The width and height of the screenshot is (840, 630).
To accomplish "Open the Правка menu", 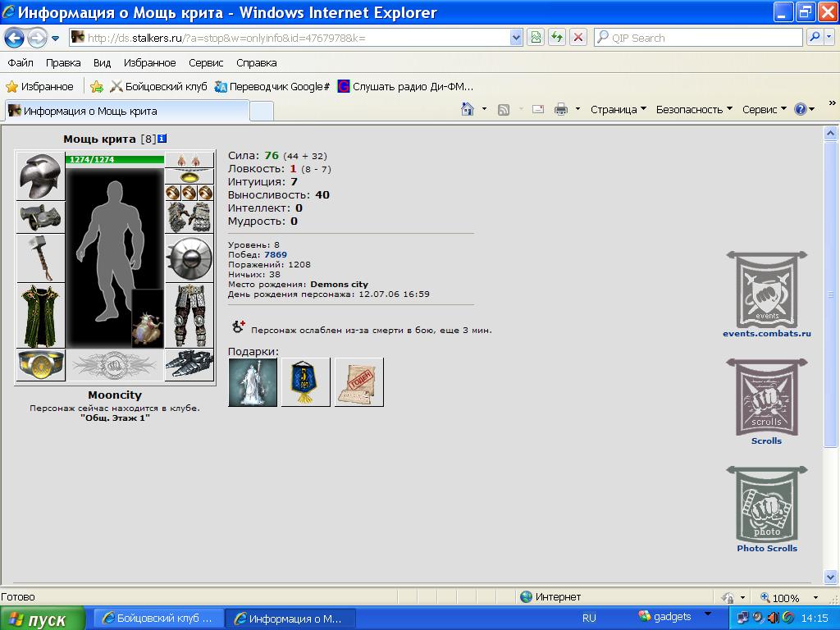I will click(63, 62).
